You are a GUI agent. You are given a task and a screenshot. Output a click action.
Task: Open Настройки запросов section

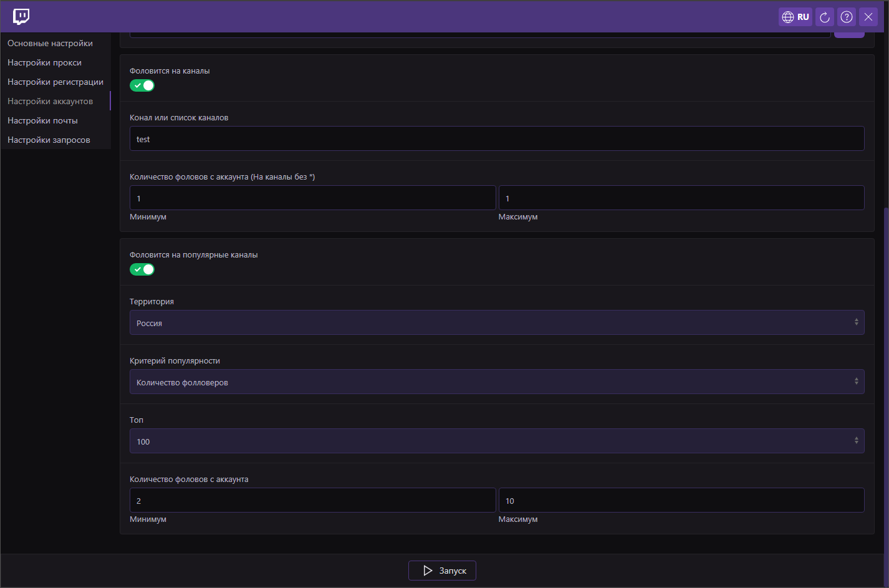click(55, 140)
